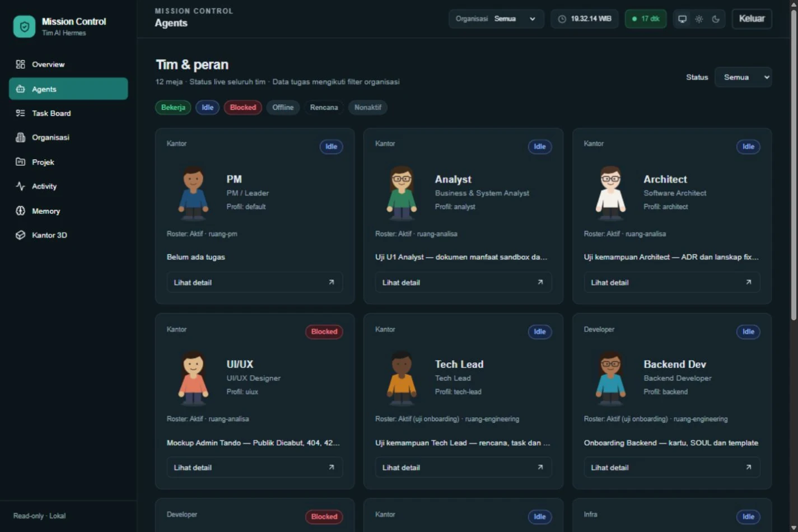This screenshot has width=798, height=532.
Task: Click arrow icon on Backend Dev Lihat detail
Action: point(749,467)
